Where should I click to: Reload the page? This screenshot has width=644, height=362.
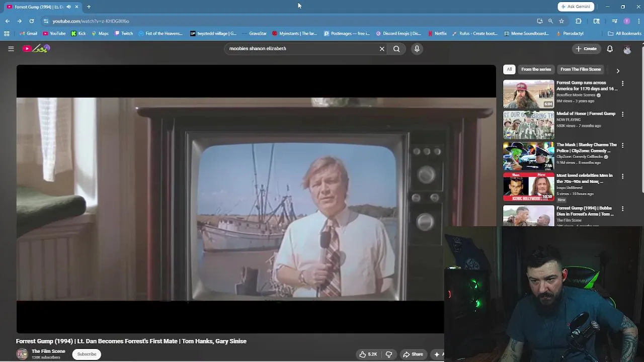pos(31,21)
